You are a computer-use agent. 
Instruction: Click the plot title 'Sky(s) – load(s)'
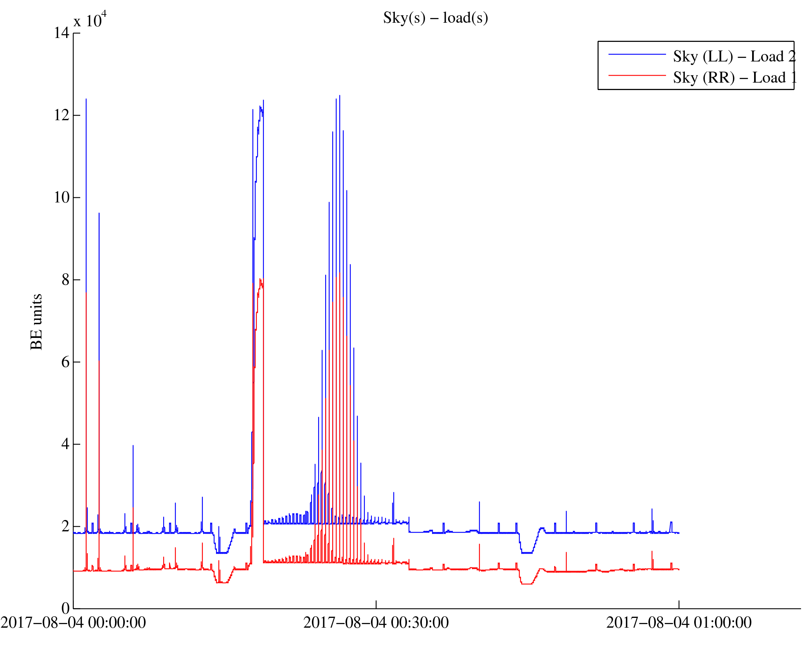[436, 18]
